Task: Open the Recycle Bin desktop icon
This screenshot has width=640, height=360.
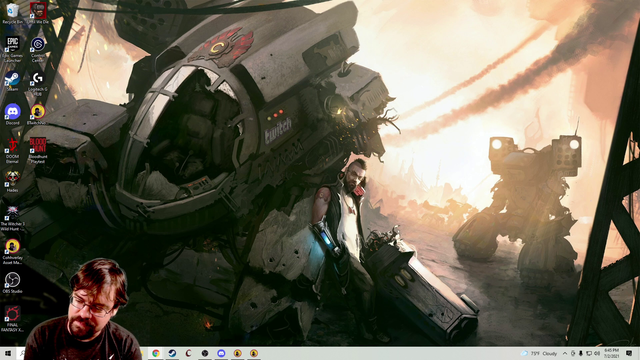Action: [12, 13]
